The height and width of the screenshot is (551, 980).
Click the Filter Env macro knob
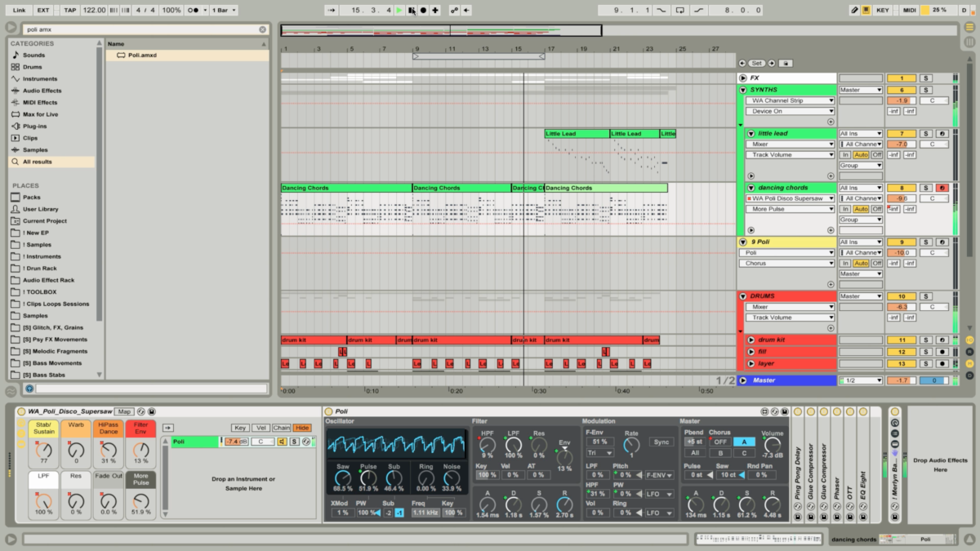[141, 449]
